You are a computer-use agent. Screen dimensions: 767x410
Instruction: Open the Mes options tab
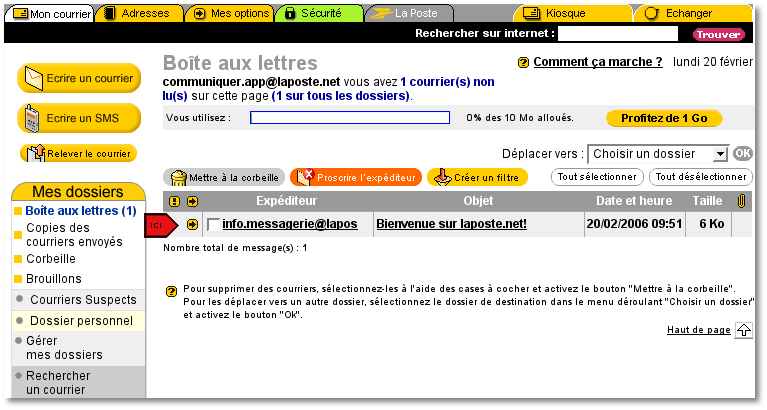229,14
